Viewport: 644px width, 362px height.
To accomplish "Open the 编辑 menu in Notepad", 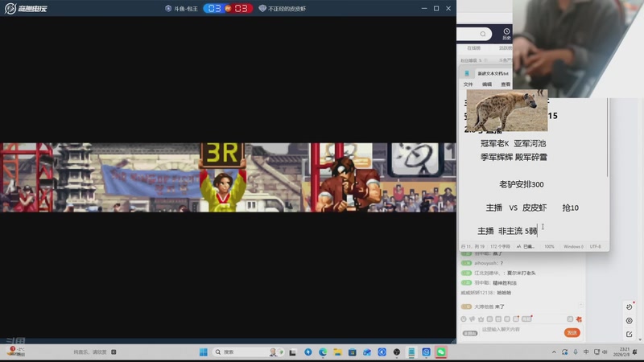I will click(487, 84).
